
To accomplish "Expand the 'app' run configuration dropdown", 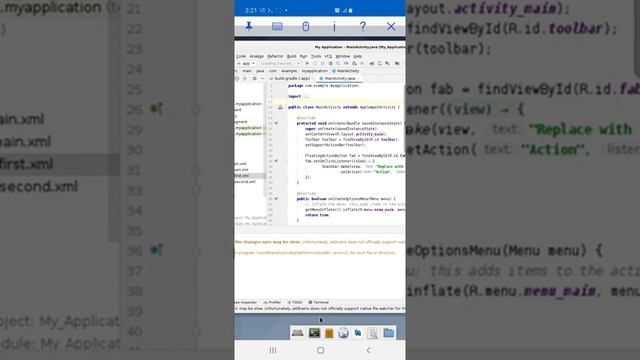I will tap(246, 64).
